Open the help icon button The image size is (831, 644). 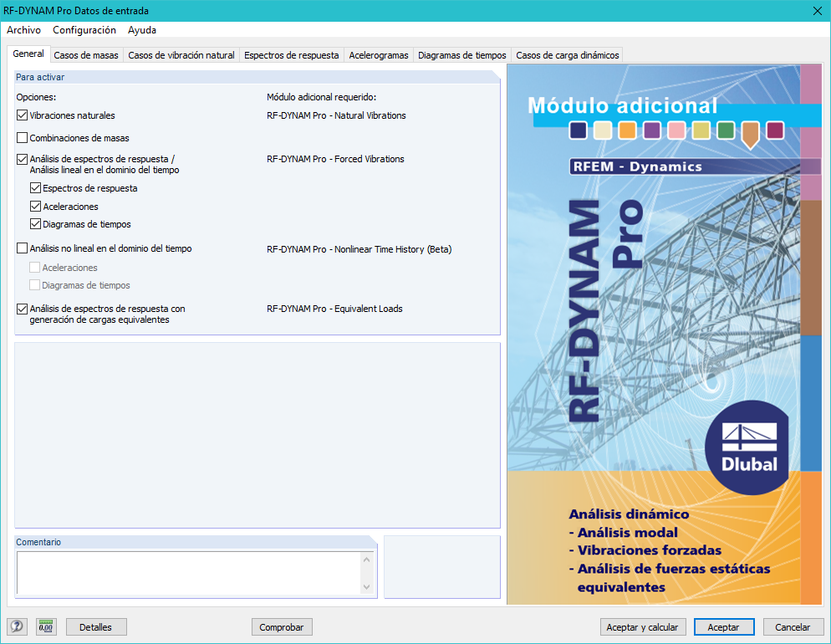coord(17,626)
